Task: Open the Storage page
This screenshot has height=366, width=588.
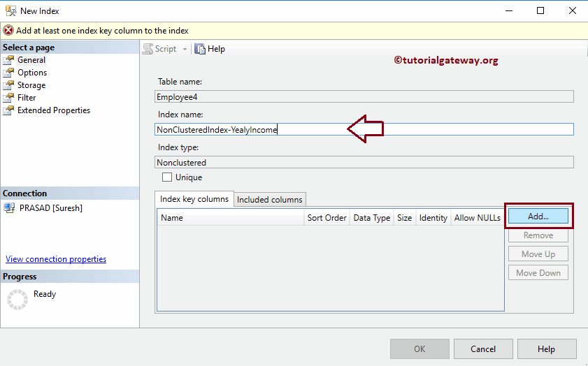Action: (31, 85)
